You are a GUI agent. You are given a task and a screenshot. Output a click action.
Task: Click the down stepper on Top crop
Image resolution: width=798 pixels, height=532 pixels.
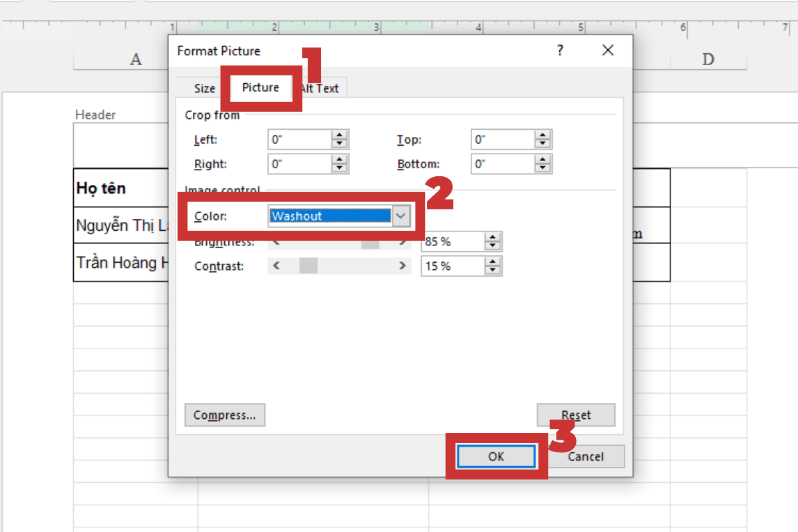[543, 142]
